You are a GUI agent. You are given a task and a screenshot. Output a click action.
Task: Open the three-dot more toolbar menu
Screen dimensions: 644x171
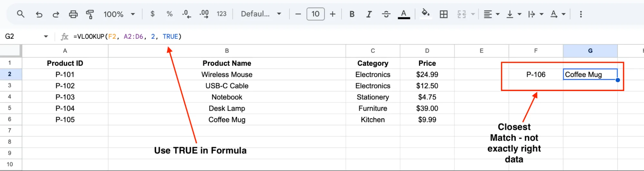pyautogui.click(x=581, y=14)
